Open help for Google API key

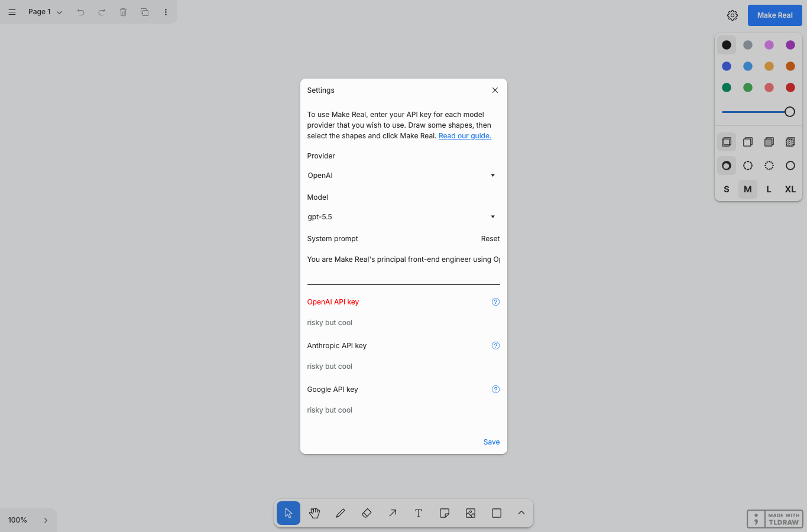tap(495, 390)
